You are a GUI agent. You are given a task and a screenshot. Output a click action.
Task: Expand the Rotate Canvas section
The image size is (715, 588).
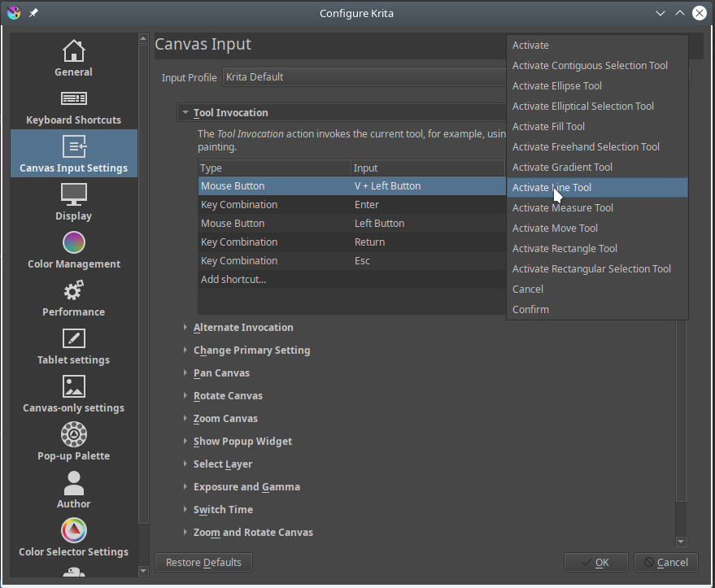pos(185,395)
